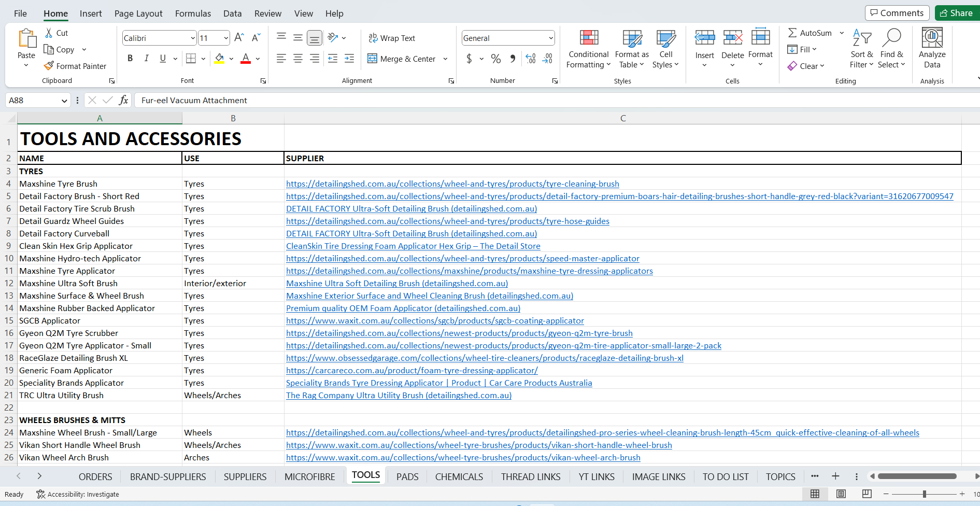Open the Orientation text-angle tool
Screen dimensions: 980x506
[x=333, y=37]
